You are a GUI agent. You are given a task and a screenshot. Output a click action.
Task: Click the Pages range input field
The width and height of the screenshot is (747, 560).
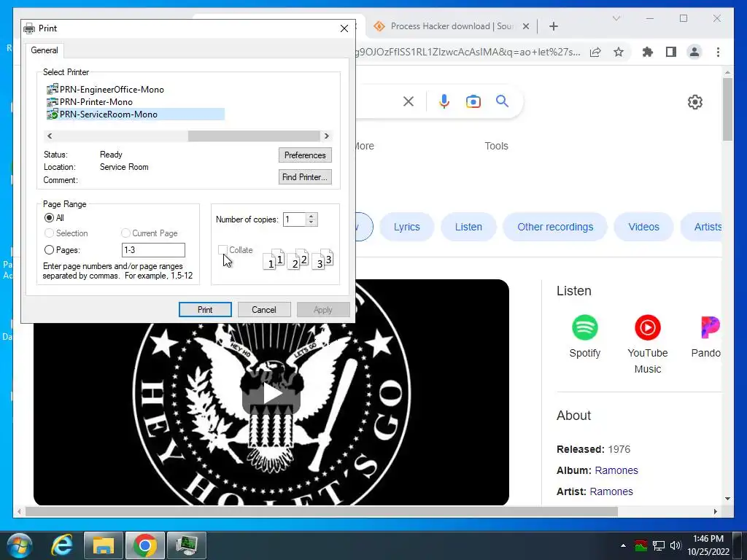click(x=153, y=250)
